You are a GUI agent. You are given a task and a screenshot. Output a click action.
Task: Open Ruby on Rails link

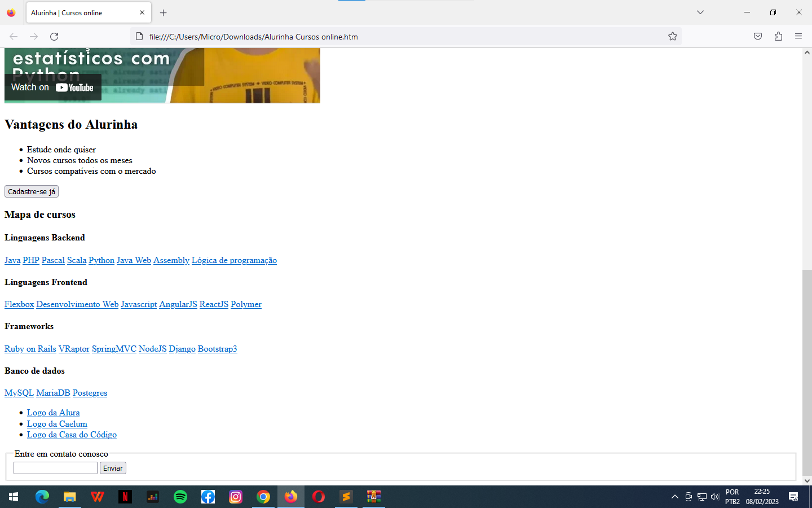30,349
